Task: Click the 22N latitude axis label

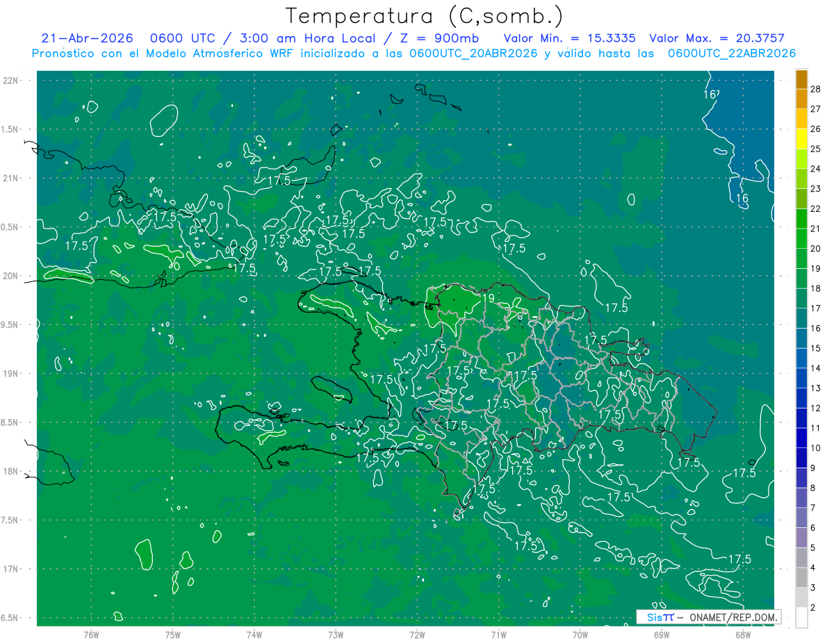Action: [x=10, y=80]
